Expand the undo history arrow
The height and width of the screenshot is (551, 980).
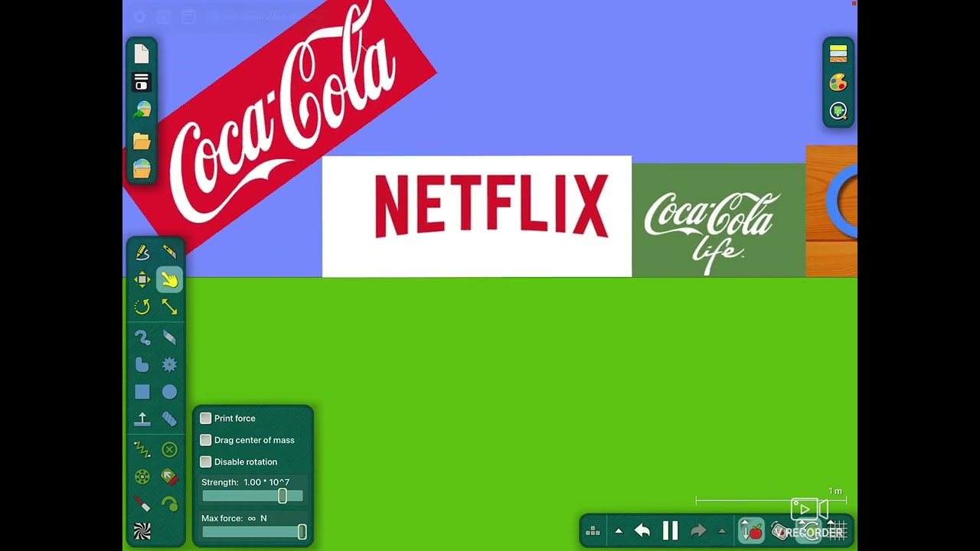pyautogui.click(x=619, y=531)
